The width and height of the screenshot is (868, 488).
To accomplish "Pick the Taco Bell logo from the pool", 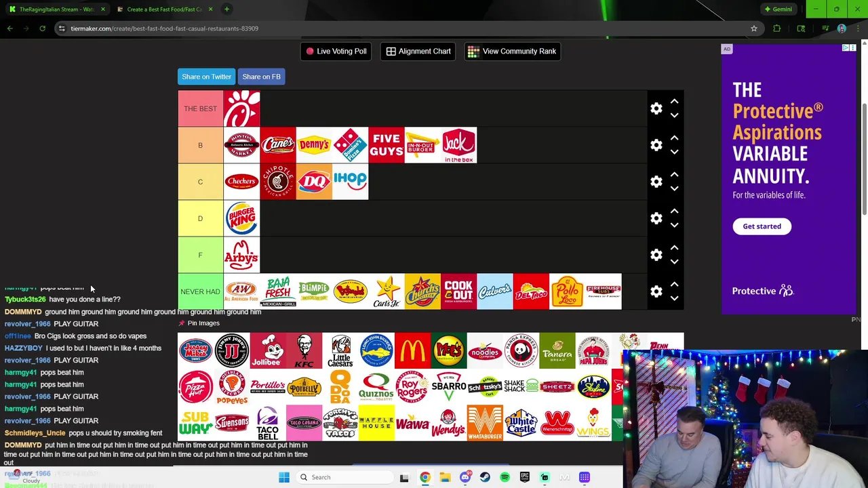I will [x=268, y=424].
